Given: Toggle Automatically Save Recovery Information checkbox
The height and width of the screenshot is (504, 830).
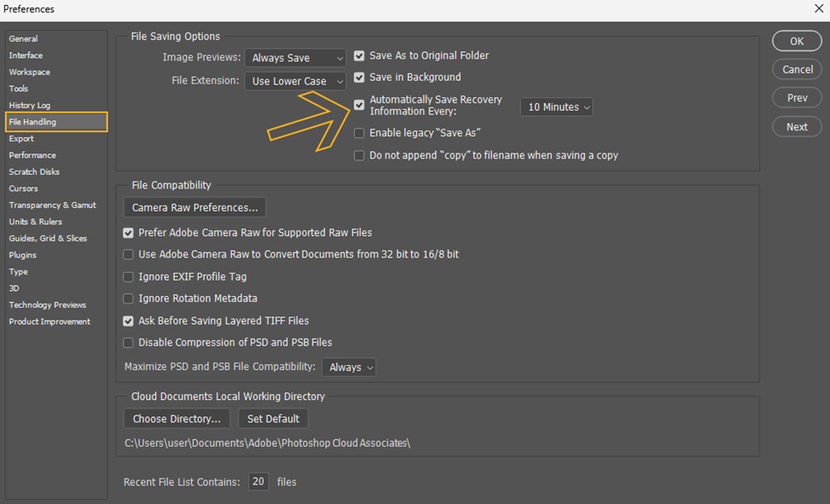Looking at the screenshot, I should pos(359,106).
